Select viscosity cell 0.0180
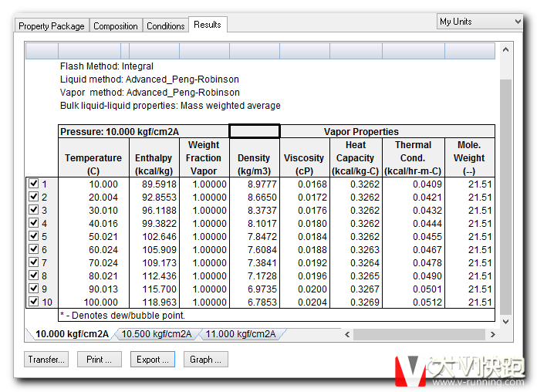This screenshot has width=537, height=392. tap(305, 224)
